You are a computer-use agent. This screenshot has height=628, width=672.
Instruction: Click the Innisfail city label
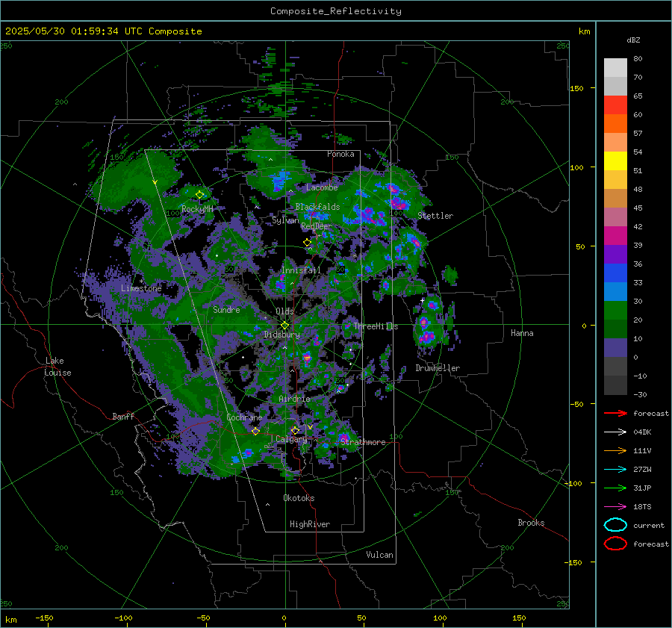tap(301, 270)
